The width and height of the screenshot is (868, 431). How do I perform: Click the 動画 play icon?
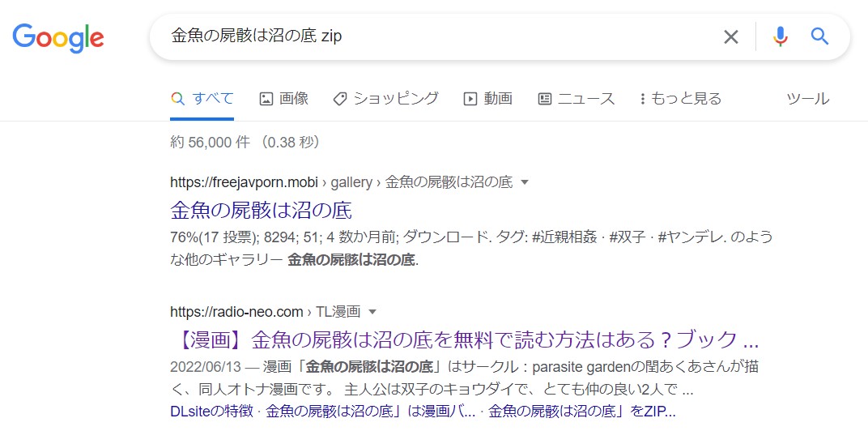[470, 99]
